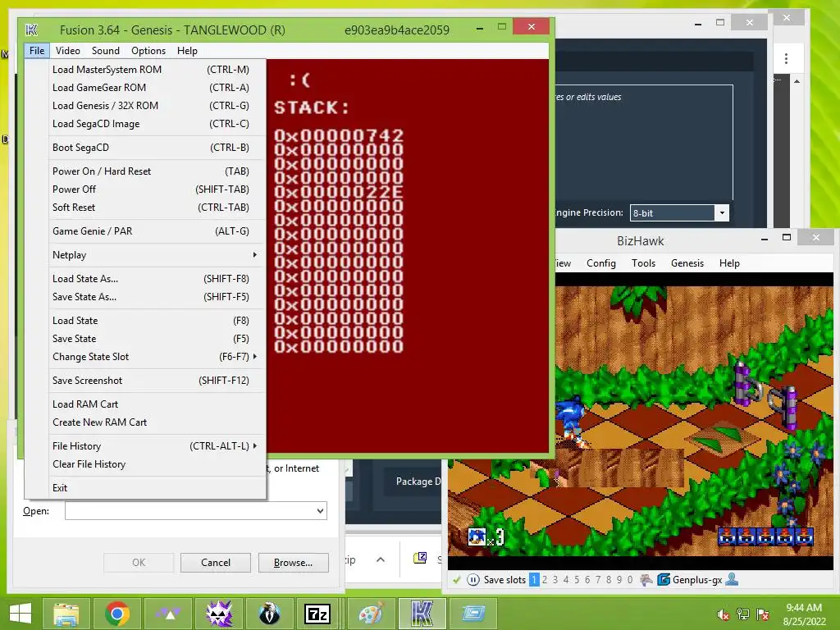Open File Explorer from the taskbar
Screen dimensions: 840x630
pos(66,614)
